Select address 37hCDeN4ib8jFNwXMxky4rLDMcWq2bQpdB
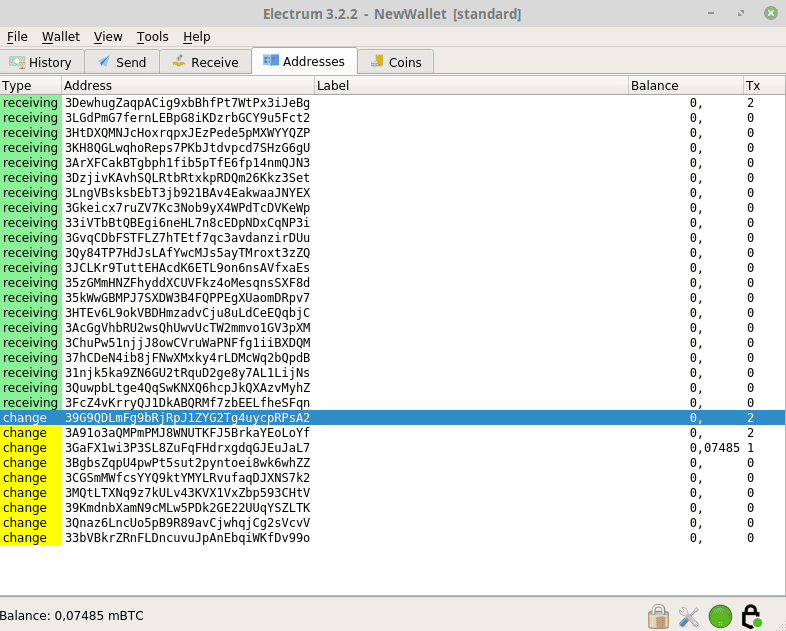 click(x=187, y=358)
